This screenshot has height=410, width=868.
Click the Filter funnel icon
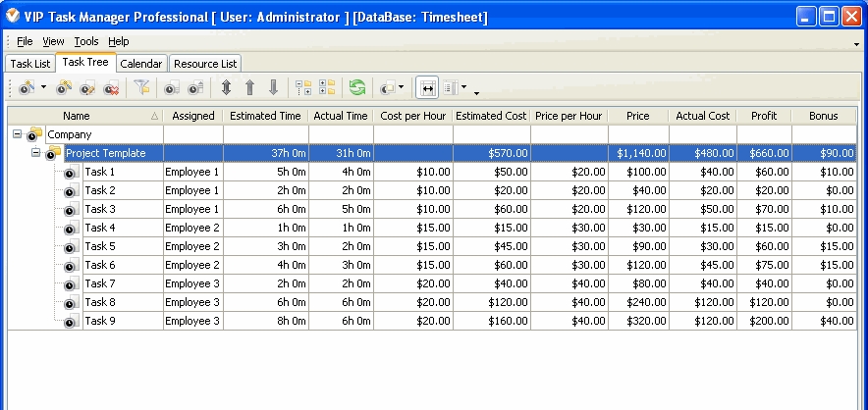(x=141, y=88)
